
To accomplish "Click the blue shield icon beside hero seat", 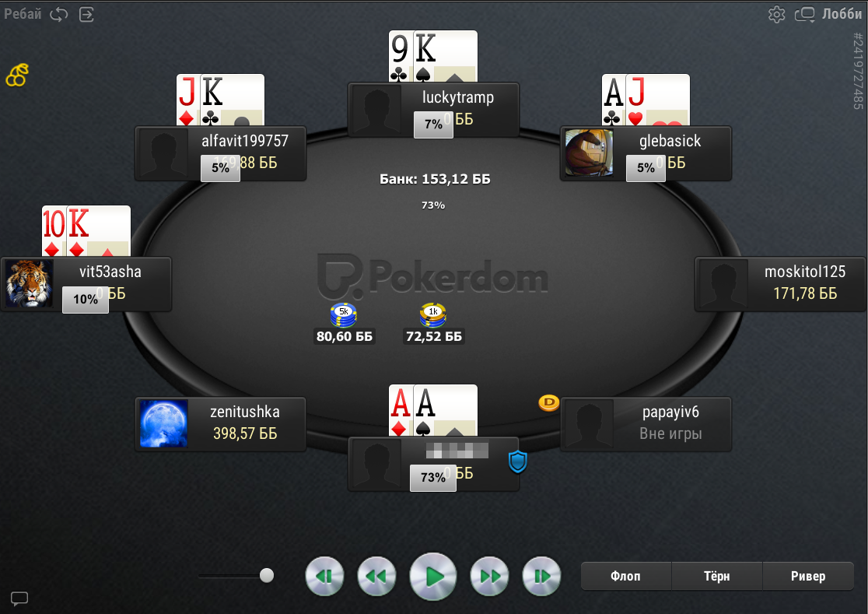I will (x=517, y=461).
